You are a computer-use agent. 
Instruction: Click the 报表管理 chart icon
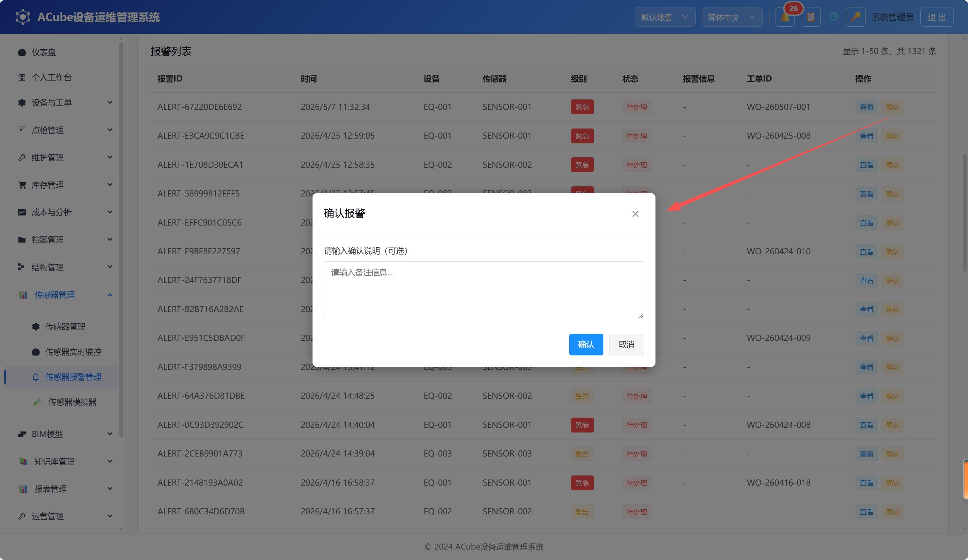pos(23,489)
